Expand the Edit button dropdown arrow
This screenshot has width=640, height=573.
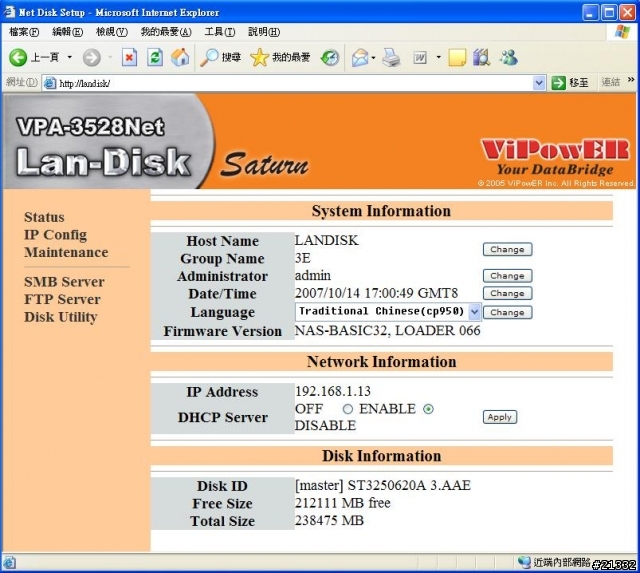[438, 57]
